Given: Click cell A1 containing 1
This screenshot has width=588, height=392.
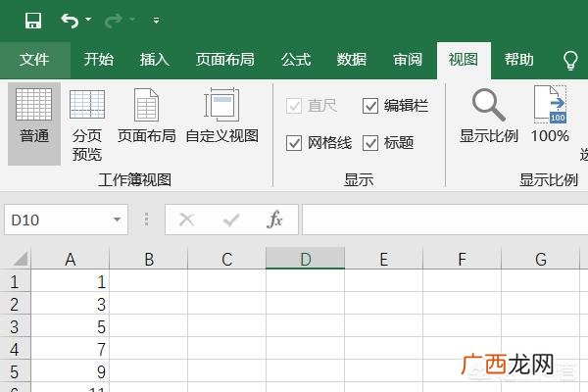Looking at the screenshot, I should pyautogui.click(x=71, y=281).
